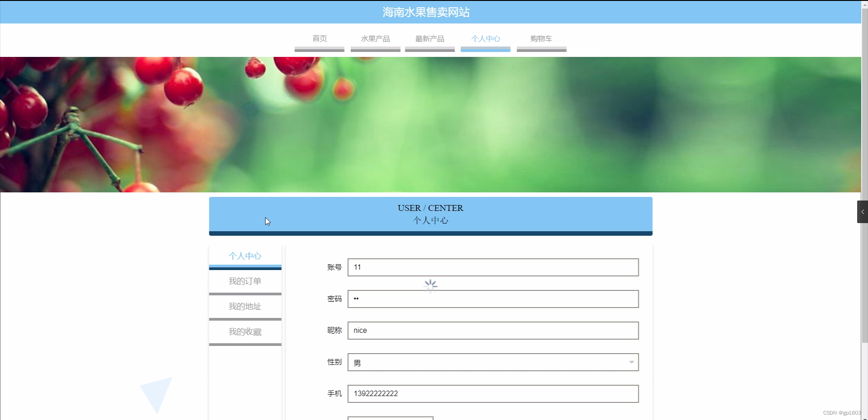Select 个人中心 in the left sidebar

point(245,256)
